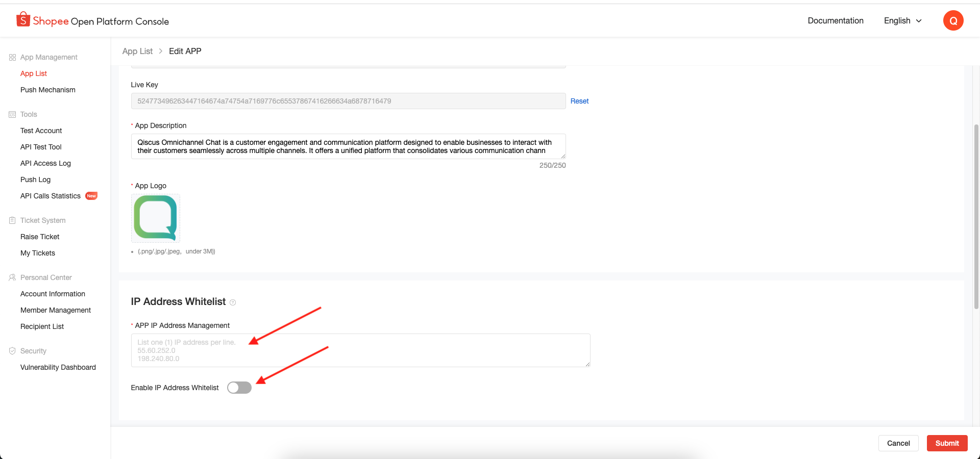Click the Live Key field label
Screen dimensions: 980x459
pos(144,85)
